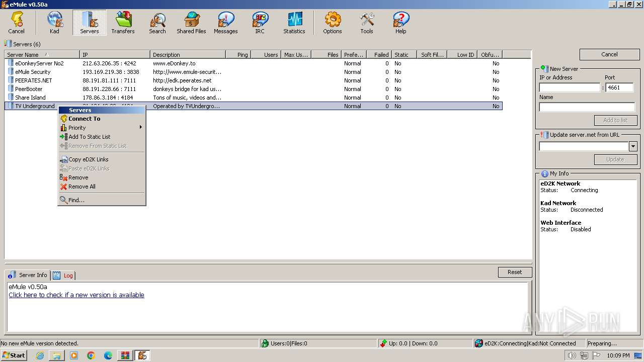The height and width of the screenshot is (362, 644).
Task: Choose Copy eD2K Links
Action: tap(102, 159)
